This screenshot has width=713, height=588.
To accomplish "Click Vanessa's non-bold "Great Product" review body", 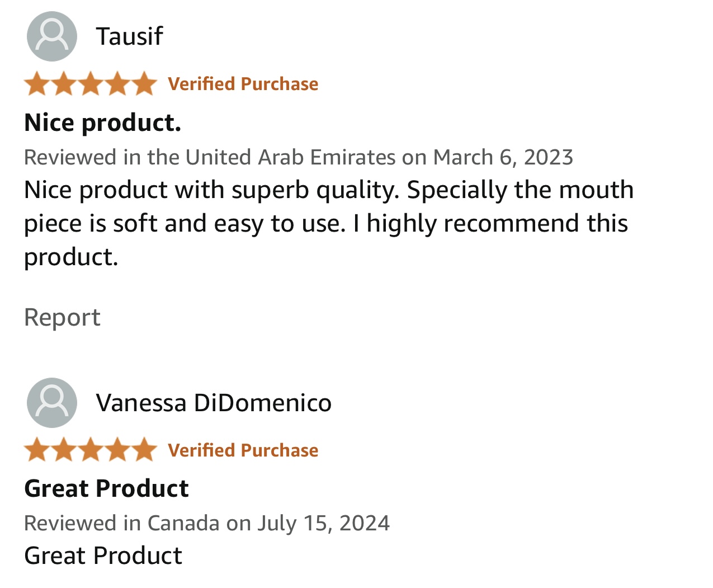I will [x=103, y=556].
